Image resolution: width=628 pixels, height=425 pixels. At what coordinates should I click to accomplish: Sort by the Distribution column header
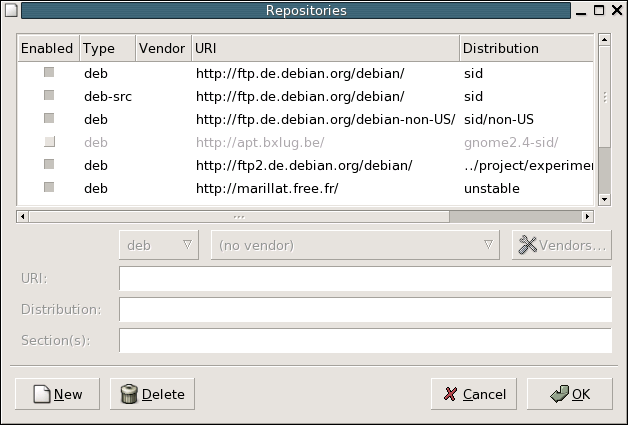point(526,48)
